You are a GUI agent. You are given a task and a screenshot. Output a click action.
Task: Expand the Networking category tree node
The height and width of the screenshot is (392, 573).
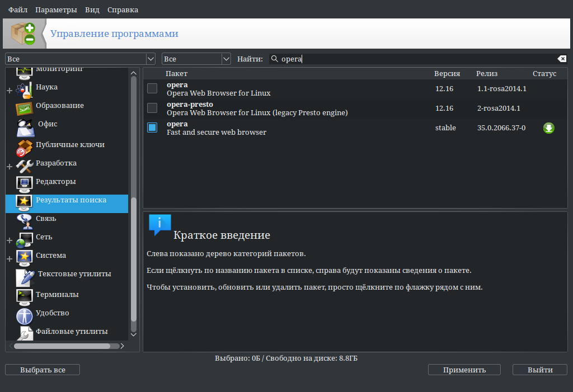click(10, 240)
